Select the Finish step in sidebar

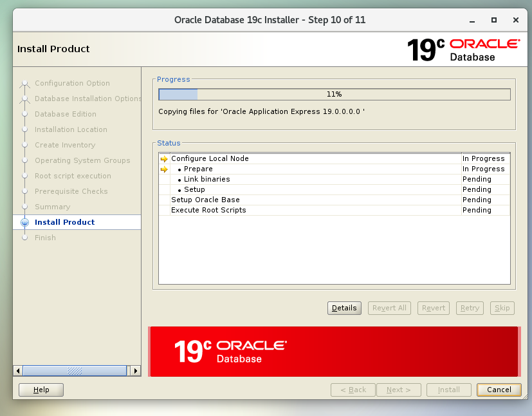(x=45, y=238)
